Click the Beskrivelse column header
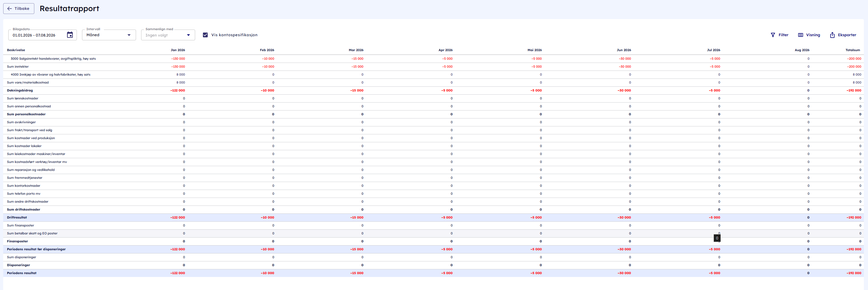This screenshot has width=868, height=290. tap(16, 50)
